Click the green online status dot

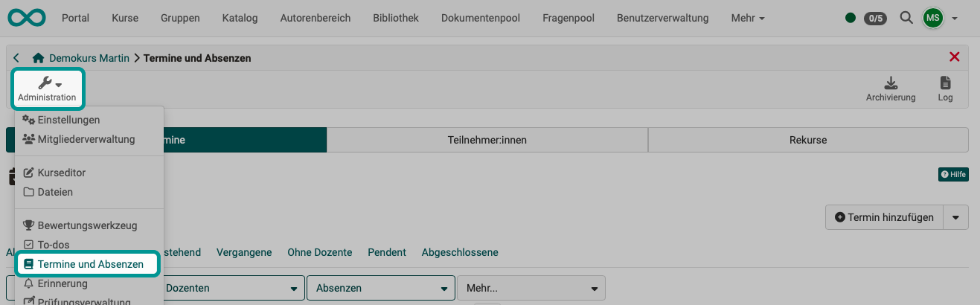851,18
